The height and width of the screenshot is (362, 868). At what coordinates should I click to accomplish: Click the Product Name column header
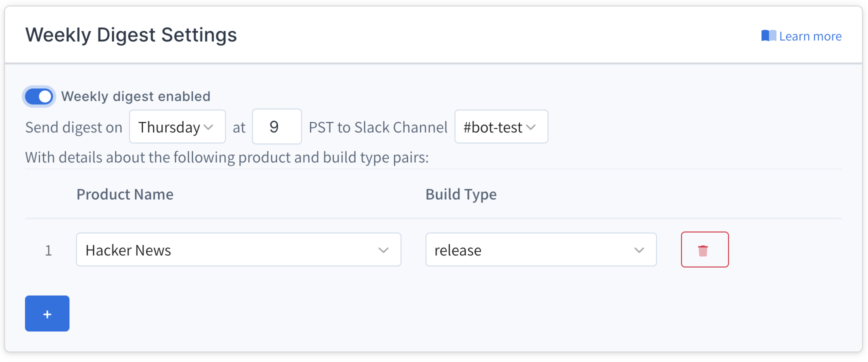click(x=125, y=194)
